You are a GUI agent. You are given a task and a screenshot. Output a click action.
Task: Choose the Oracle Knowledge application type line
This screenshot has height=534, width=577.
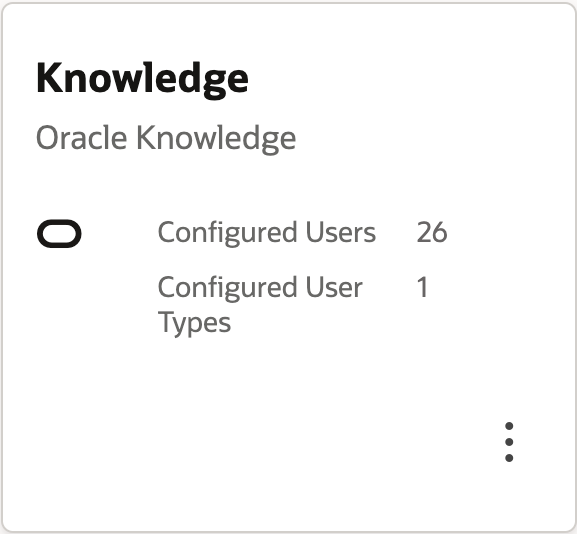166,139
